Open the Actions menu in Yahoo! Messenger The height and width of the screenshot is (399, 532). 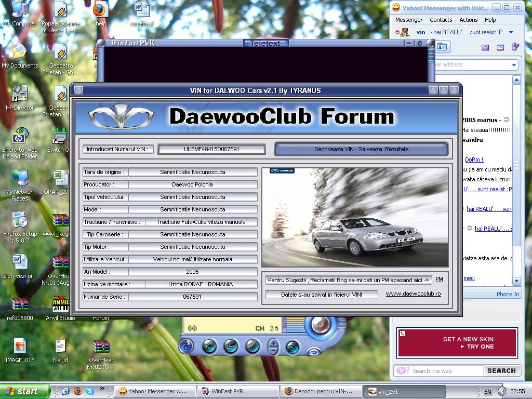coord(468,20)
